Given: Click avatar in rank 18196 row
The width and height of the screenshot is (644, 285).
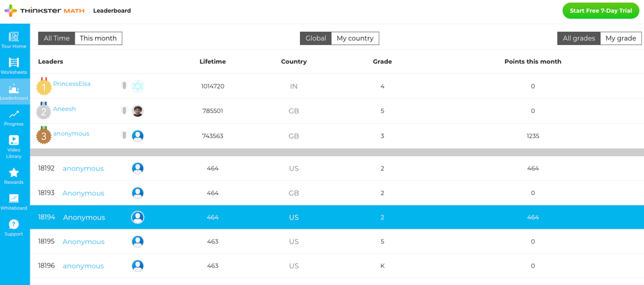Looking at the screenshot, I should [137, 266].
